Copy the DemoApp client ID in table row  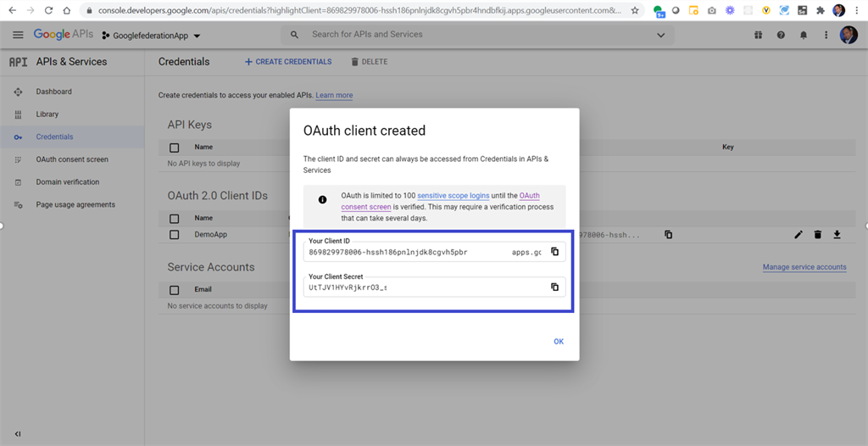669,234
